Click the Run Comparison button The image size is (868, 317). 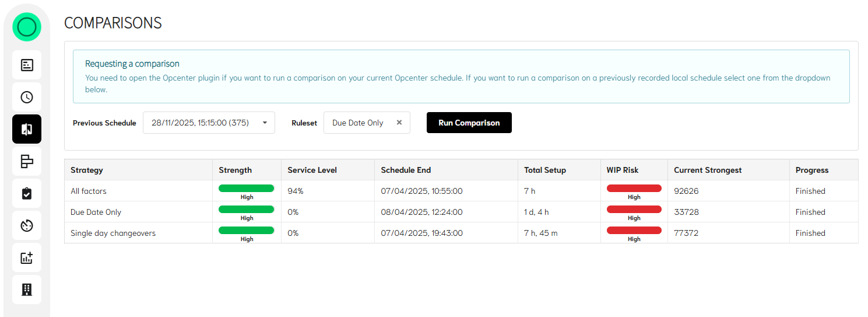469,123
